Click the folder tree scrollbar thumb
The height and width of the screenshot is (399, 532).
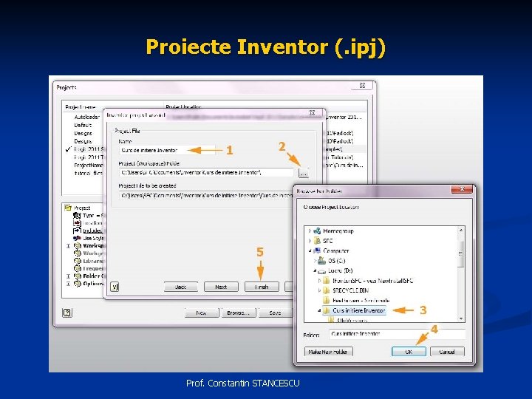(x=461, y=253)
